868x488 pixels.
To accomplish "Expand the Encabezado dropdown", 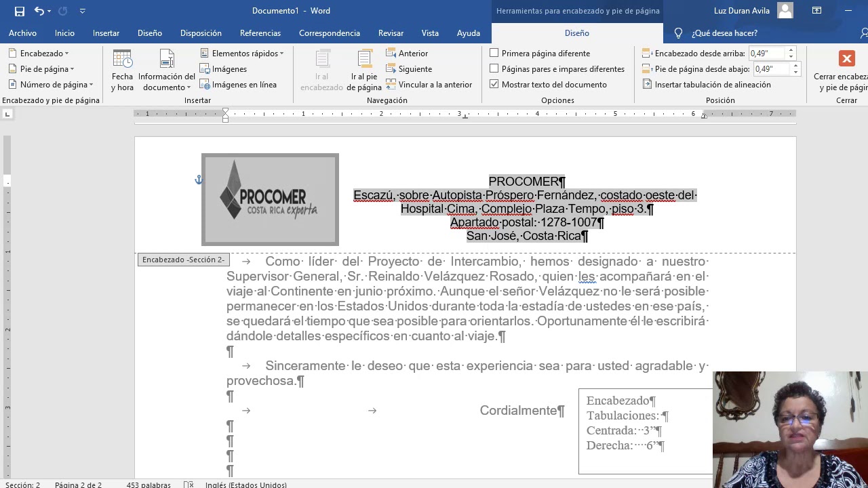I will pyautogui.click(x=39, y=54).
